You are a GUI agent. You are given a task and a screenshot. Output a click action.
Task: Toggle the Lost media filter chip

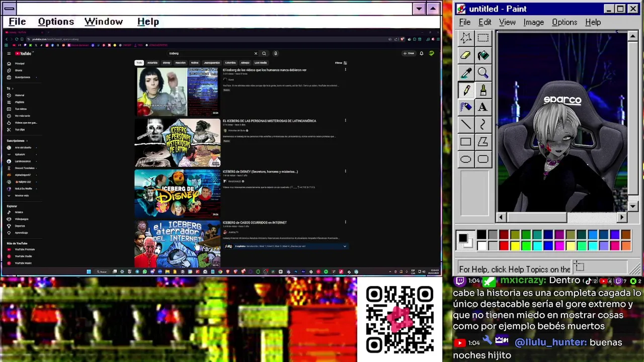261,63
